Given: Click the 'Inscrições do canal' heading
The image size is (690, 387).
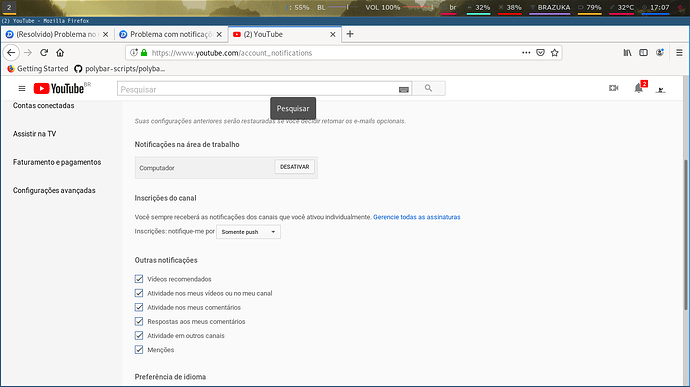Looking at the screenshot, I should pyautogui.click(x=165, y=198).
